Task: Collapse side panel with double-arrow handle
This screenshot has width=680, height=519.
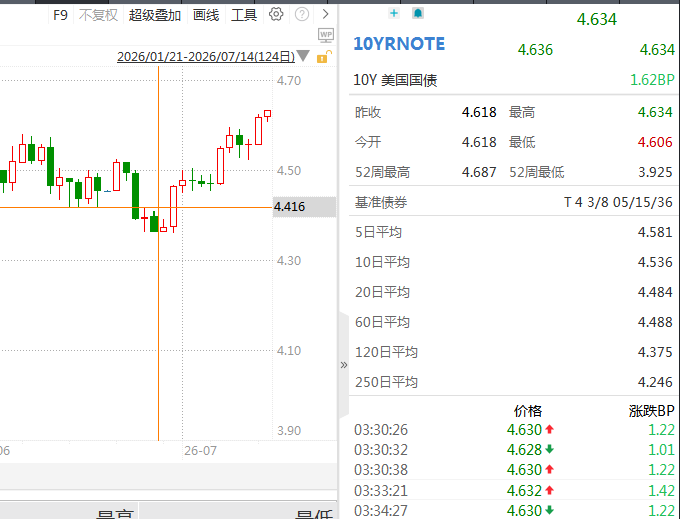Action: pos(344,365)
